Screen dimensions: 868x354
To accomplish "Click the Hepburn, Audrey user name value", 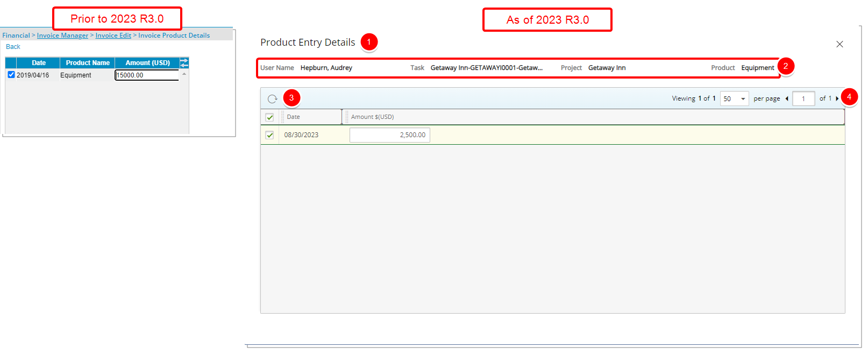I will click(326, 68).
